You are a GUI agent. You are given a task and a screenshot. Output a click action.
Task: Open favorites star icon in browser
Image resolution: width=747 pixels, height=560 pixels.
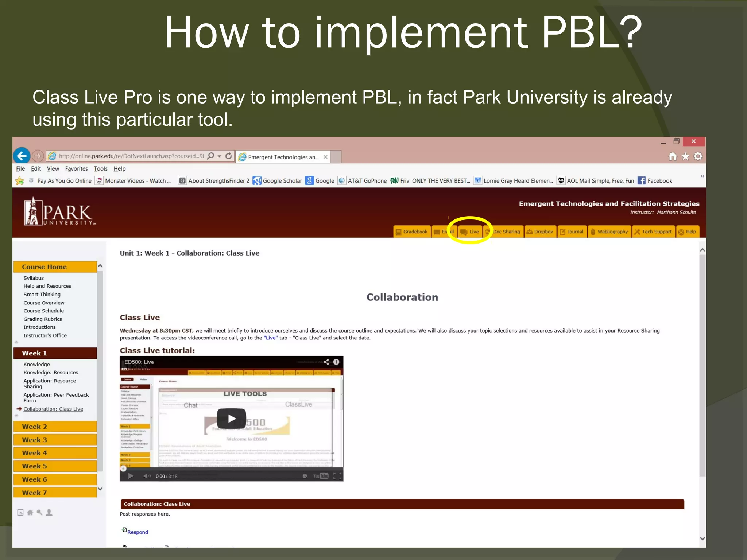(x=685, y=156)
